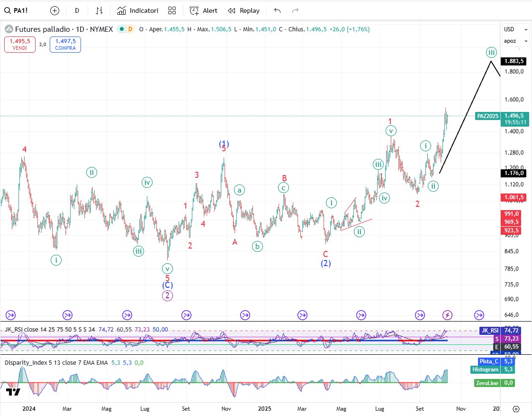Click the Undo arrow
Screen dimensions: 532x415
coord(277,10)
